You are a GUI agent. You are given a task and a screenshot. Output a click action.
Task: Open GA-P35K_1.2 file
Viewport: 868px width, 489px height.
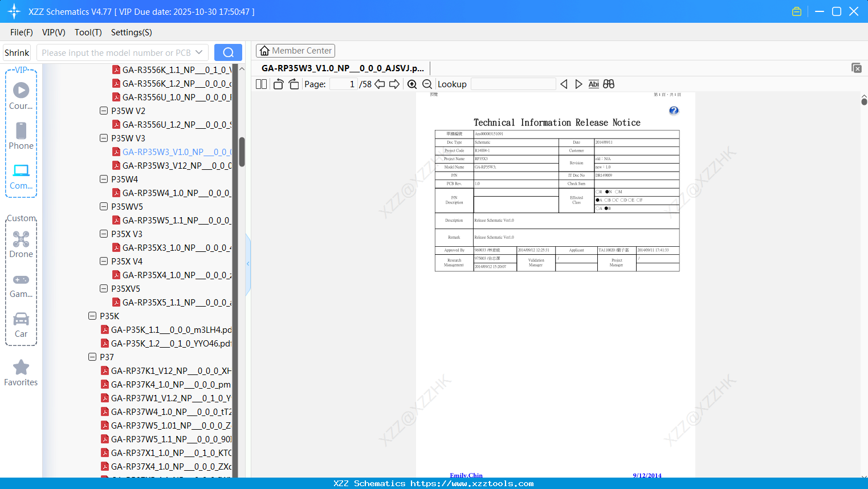click(x=166, y=343)
